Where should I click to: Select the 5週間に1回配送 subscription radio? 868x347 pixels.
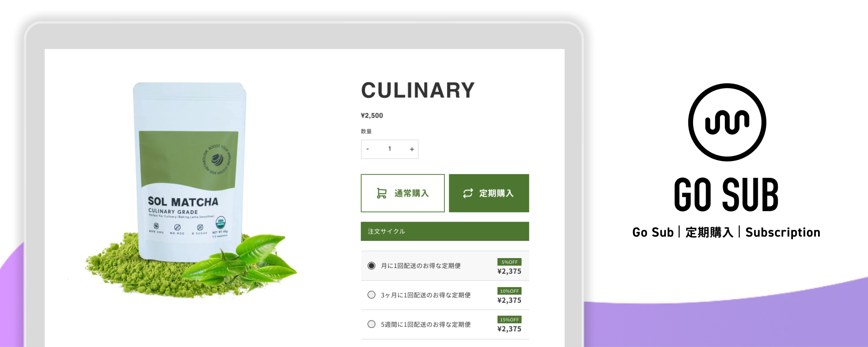tap(372, 324)
